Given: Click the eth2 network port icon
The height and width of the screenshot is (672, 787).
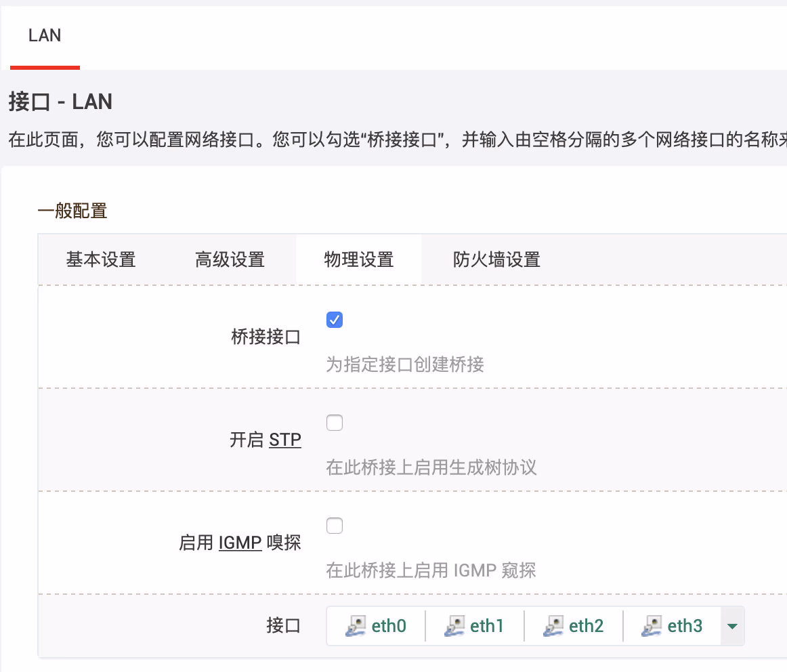Looking at the screenshot, I should point(553,626).
